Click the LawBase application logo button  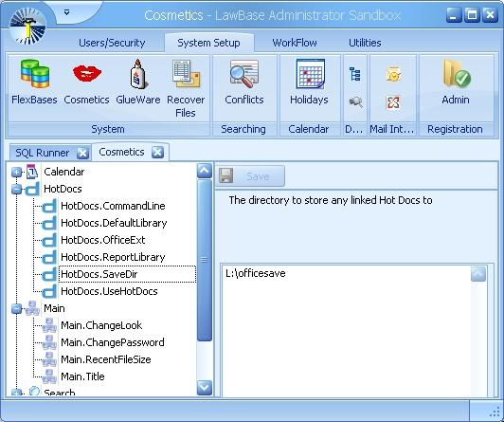pos(27,25)
